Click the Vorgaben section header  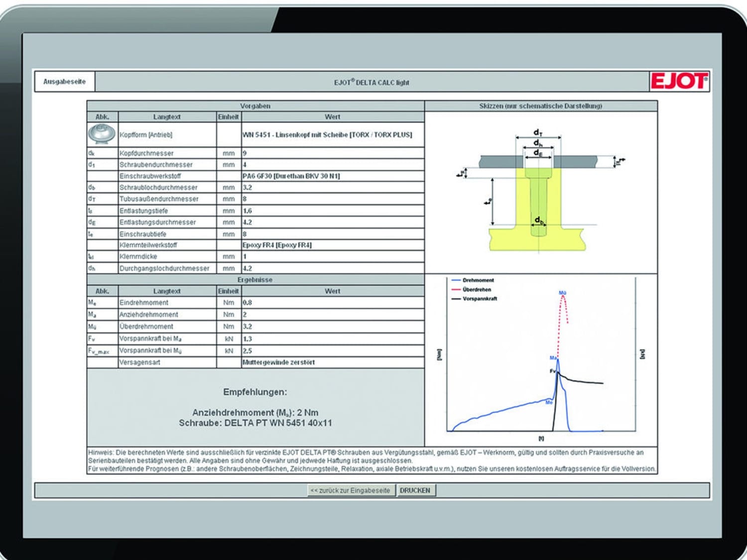255,106
